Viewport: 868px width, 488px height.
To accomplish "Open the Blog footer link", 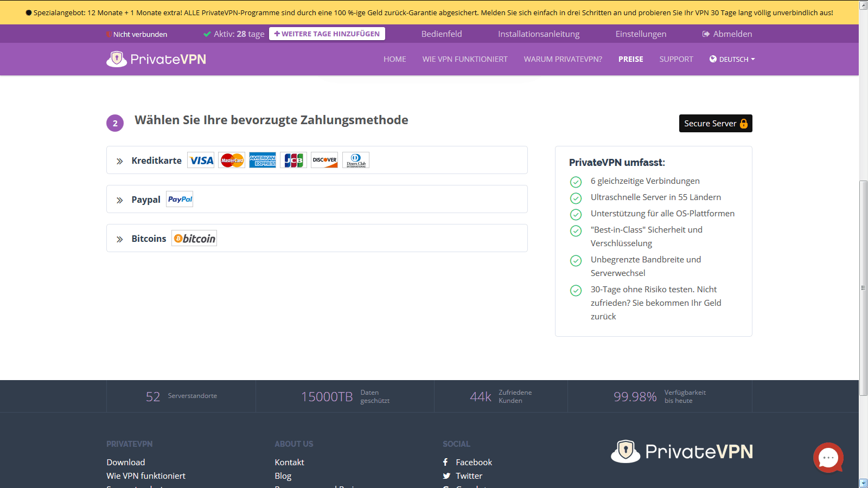I will (x=283, y=476).
